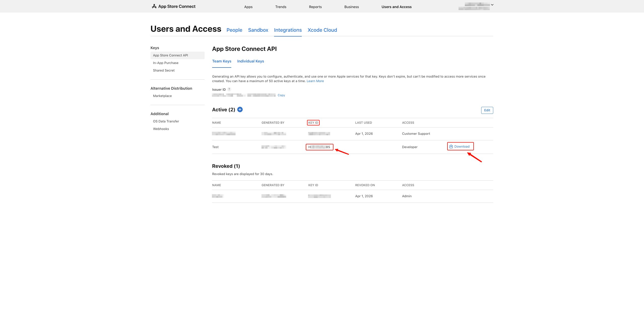Click the Access header in Active table
The width and height of the screenshot is (644, 332).
(x=408, y=123)
